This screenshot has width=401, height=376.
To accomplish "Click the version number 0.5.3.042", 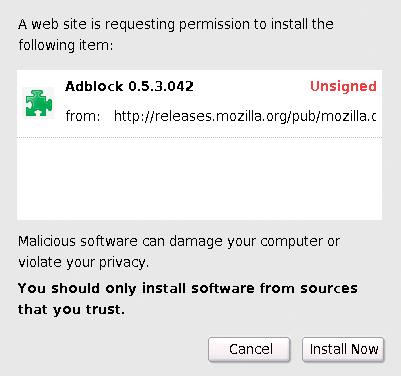I will pos(161,86).
